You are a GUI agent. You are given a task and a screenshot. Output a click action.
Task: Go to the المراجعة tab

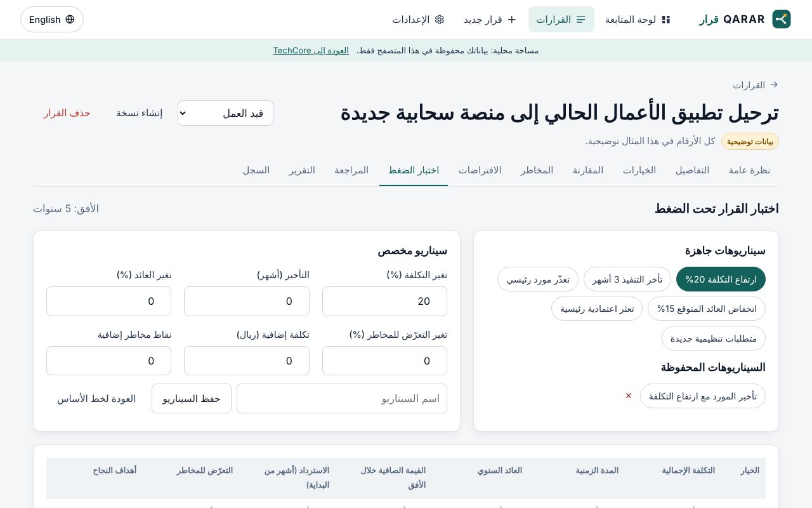pyautogui.click(x=351, y=170)
